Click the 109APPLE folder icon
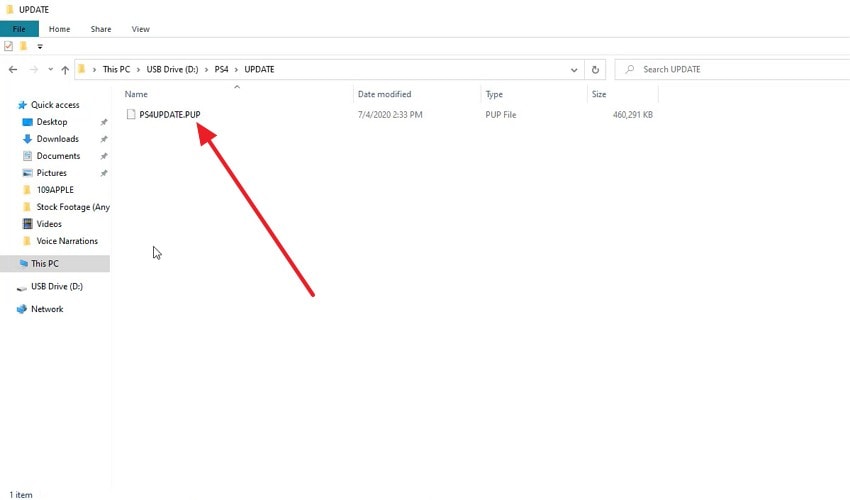Viewport: 850px width, 500px height. click(x=27, y=190)
